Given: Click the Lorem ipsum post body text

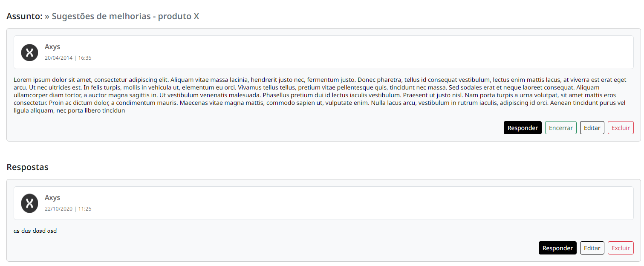Looking at the screenshot, I should point(320,95).
